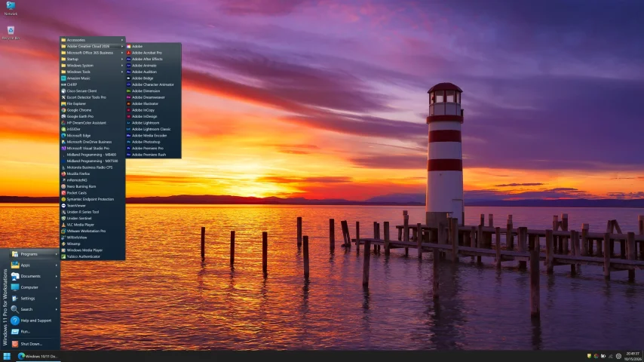The height and width of the screenshot is (362, 644).
Task: Select Escort Detector Tools Pro
Action: pyautogui.click(x=93, y=97)
